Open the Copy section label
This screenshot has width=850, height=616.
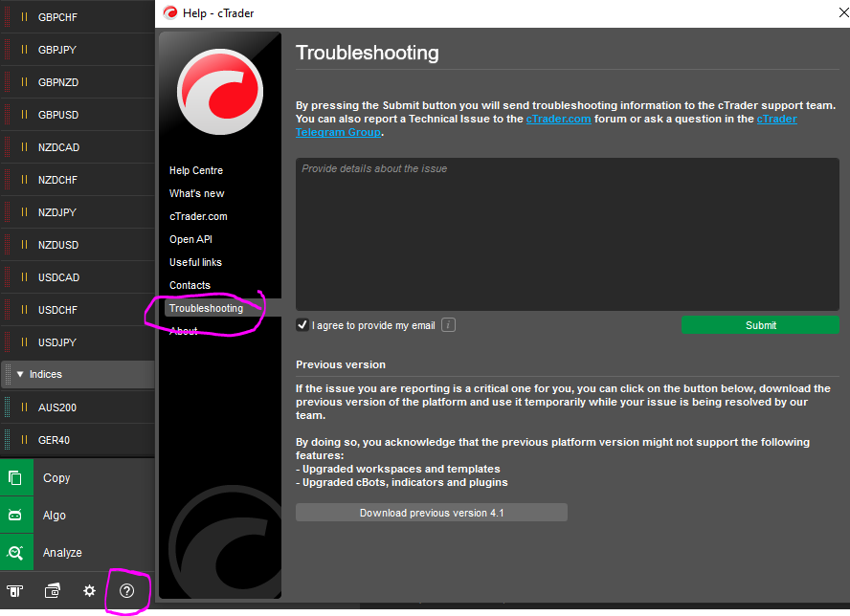(56, 478)
